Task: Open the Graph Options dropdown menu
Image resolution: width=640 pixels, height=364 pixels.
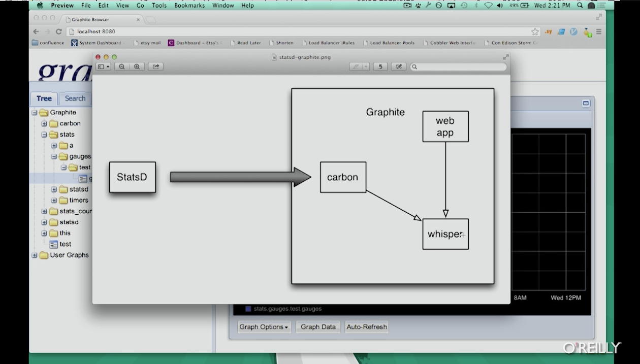Action: tap(264, 327)
